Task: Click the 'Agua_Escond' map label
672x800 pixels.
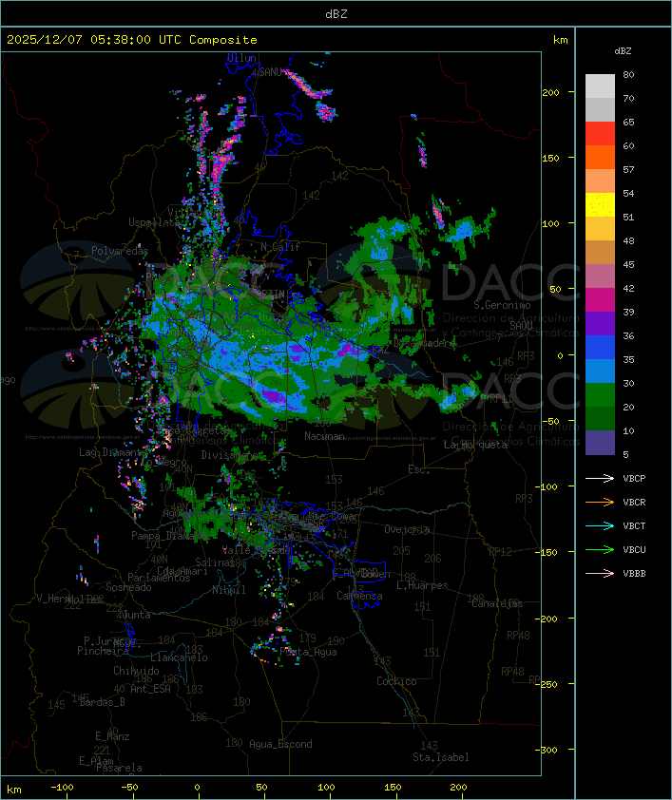Action: pos(280,744)
